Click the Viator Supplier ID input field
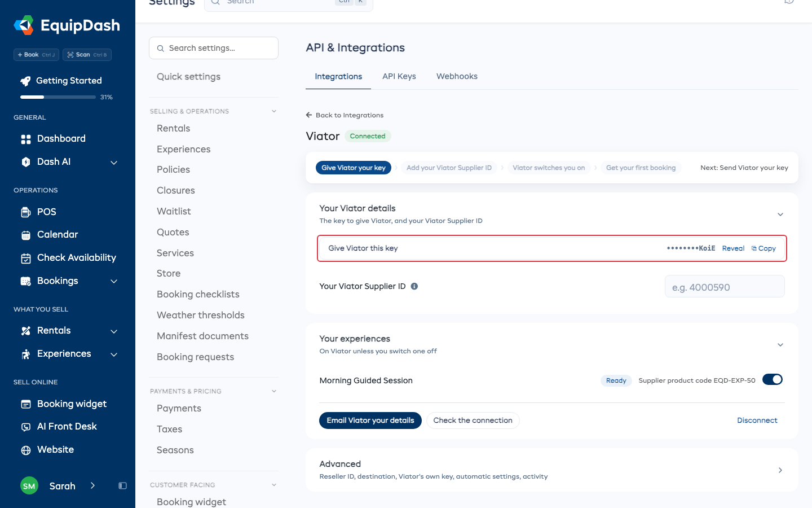The image size is (812, 508). 725,286
